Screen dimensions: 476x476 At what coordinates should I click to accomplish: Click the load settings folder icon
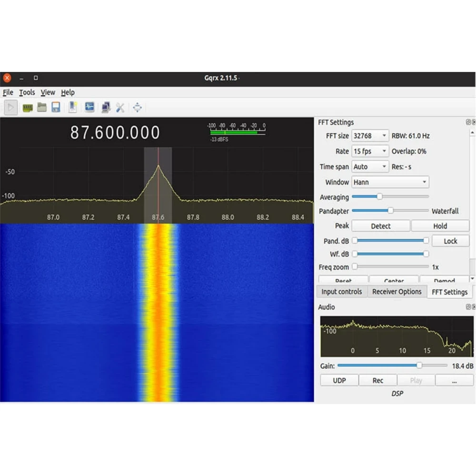tap(42, 108)
